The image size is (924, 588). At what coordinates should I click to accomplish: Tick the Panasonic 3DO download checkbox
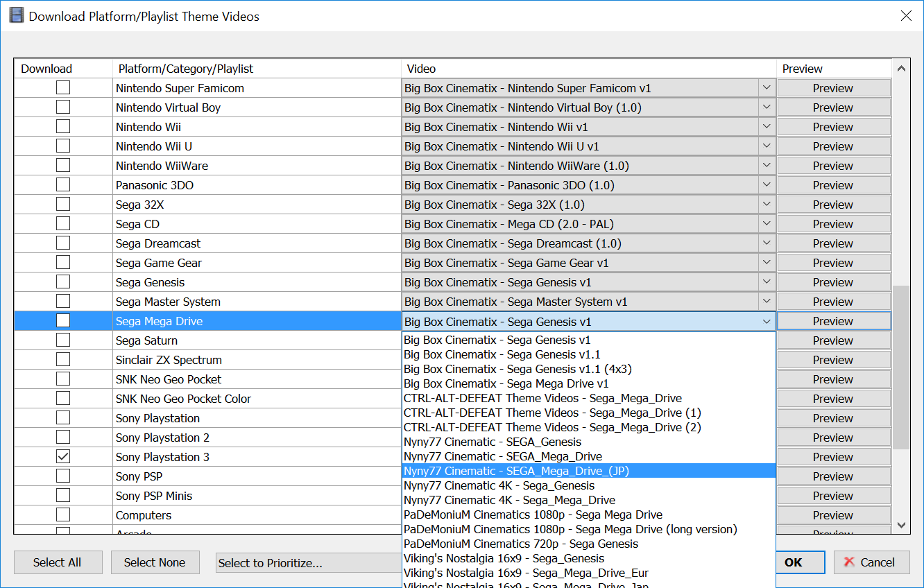(63, 185)
